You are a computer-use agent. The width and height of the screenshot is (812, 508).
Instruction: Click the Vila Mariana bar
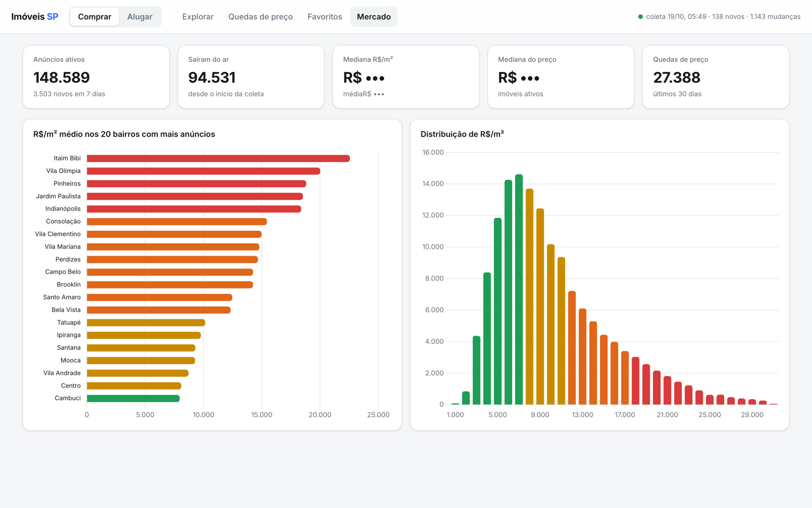pyautogui.click(x=173, y=247)
